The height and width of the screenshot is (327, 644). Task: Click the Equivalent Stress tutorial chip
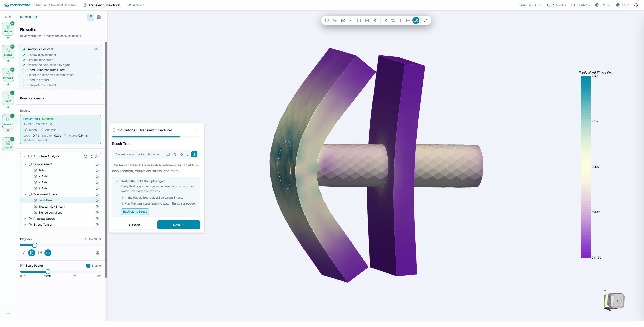pyautogui.click(x=135, y=212)
